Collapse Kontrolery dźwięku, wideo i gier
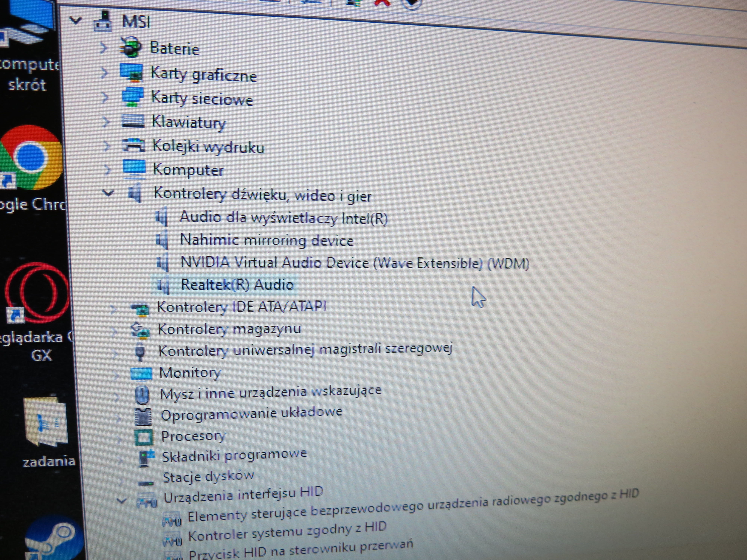Image resolution: width=747 pixels, height=560 pixels. click(108, 193)
